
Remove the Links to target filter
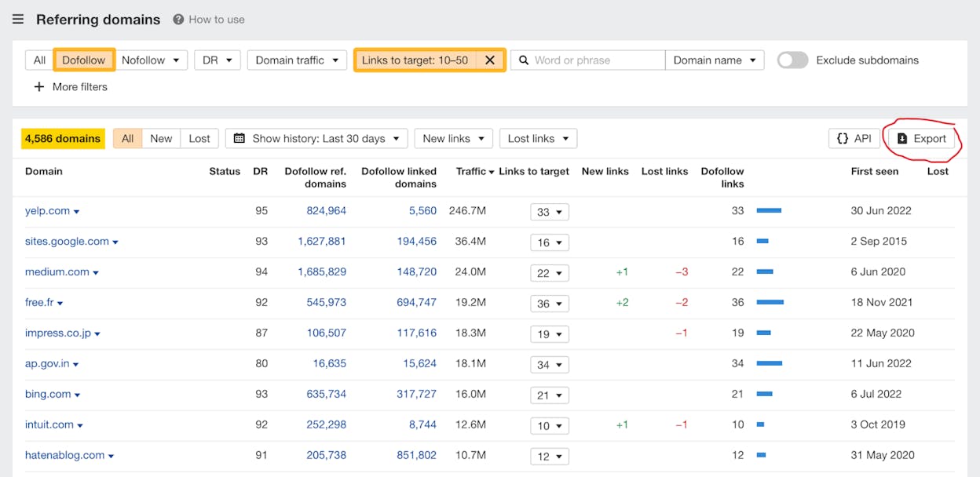490,60
